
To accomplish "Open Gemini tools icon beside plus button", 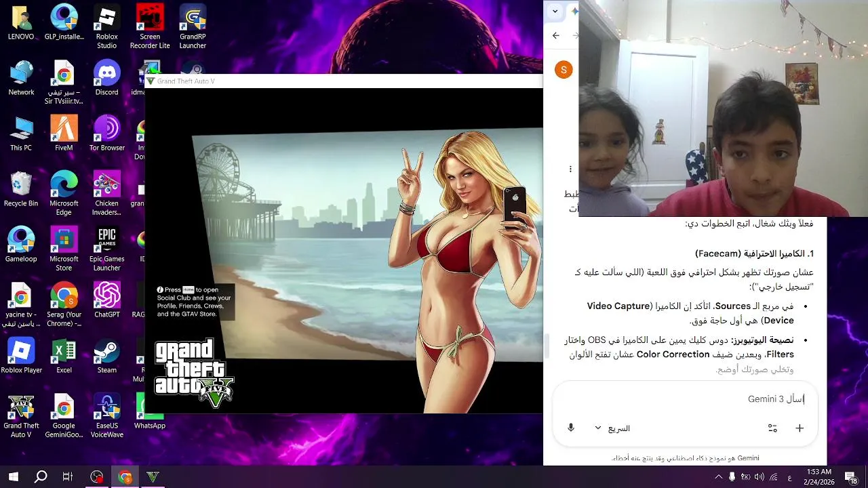I will [772, 428].
